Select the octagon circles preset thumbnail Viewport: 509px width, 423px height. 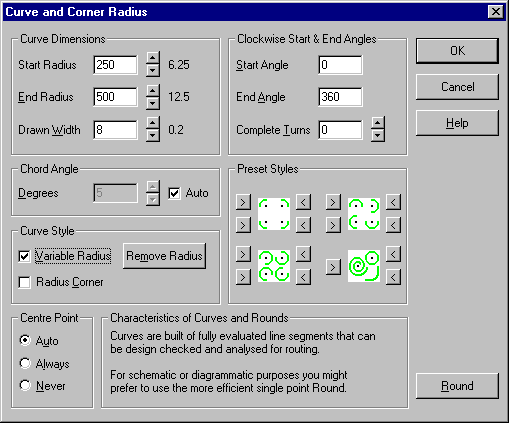tap(274, 266)
